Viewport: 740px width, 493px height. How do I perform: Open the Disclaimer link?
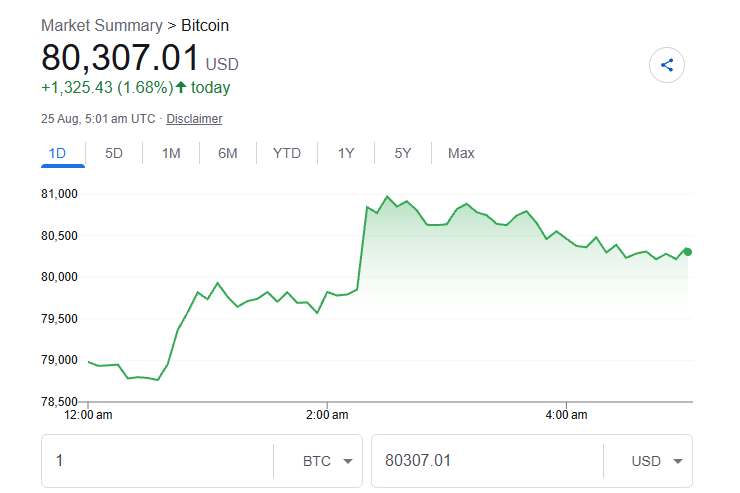[x=194, y=119]
